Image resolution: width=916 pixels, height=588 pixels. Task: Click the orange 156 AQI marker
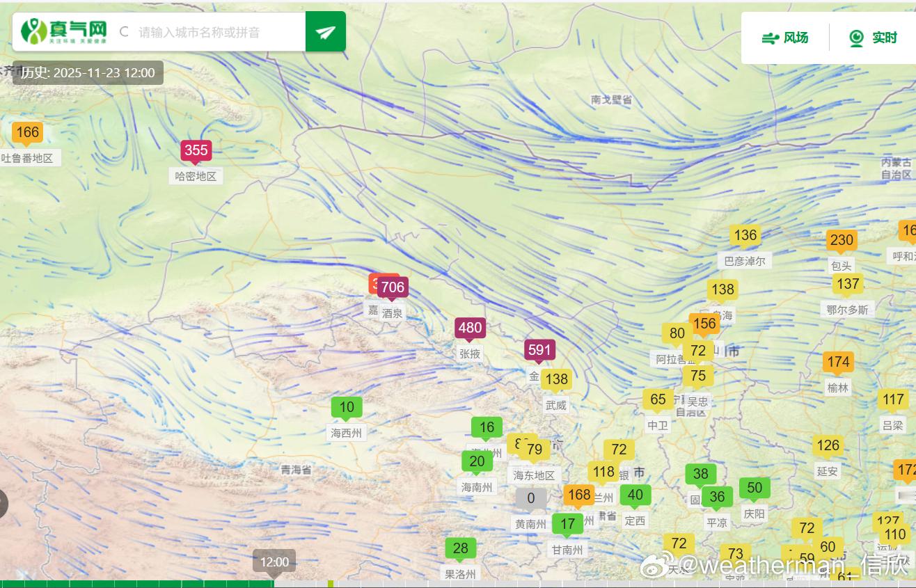[704, 324]
